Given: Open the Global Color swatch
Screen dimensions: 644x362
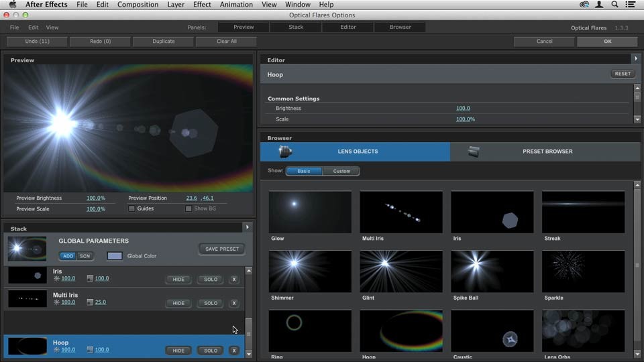Looking at the screenshot, I should pyautogui.click(x=115, y=256).
